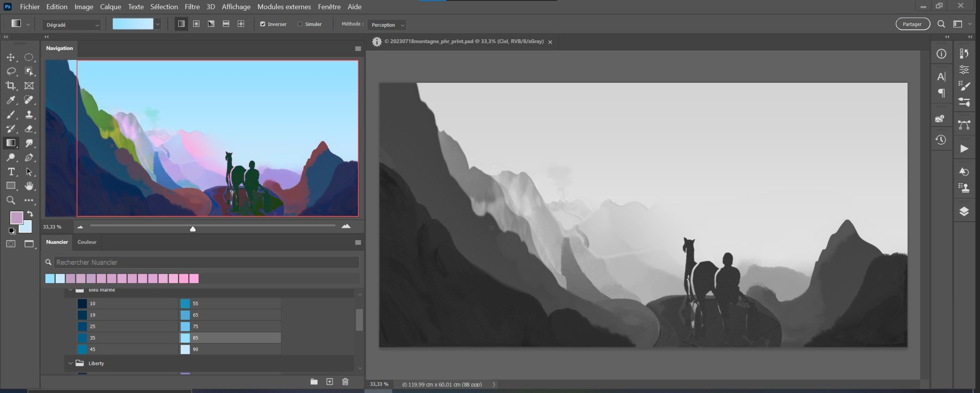Select the Eraser tool

pos(29,129)
